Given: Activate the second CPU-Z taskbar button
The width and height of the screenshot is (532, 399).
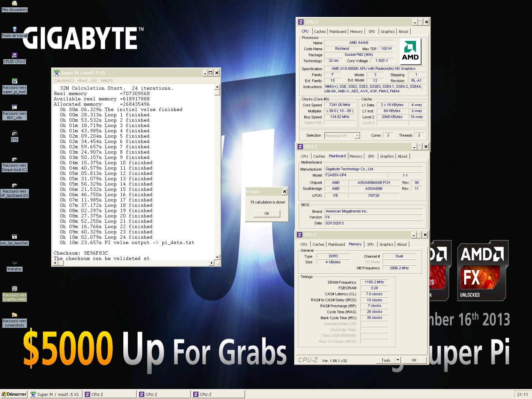Looking at the screenshot, I should click(164, 394).
